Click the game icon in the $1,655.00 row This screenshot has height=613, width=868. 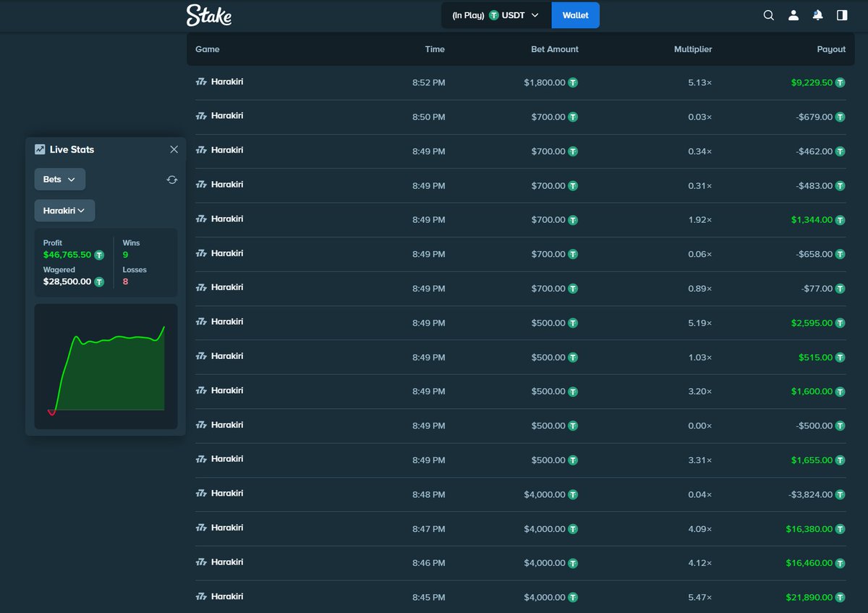click(201, 460)
